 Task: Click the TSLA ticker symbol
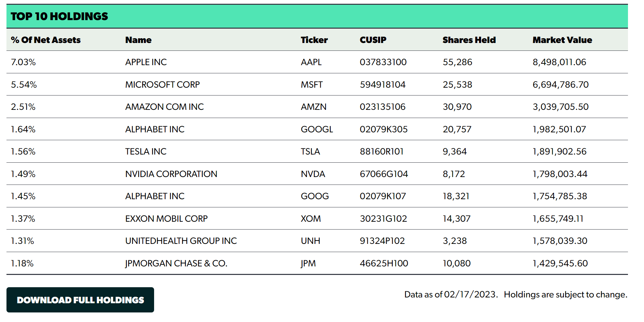coord(310,151)
